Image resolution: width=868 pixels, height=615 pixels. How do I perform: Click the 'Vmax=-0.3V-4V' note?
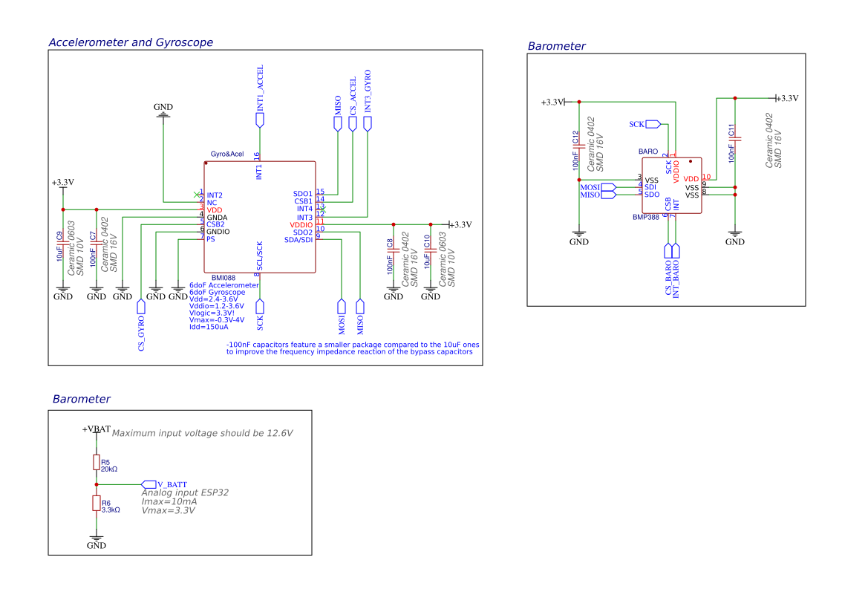click(x=217, y=320)
